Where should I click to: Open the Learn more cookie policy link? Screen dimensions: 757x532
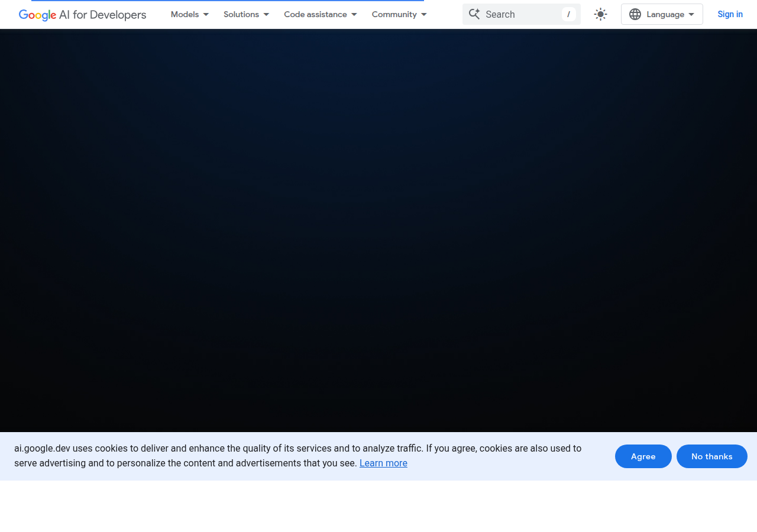pyautogui.click(x=383, y=463)
